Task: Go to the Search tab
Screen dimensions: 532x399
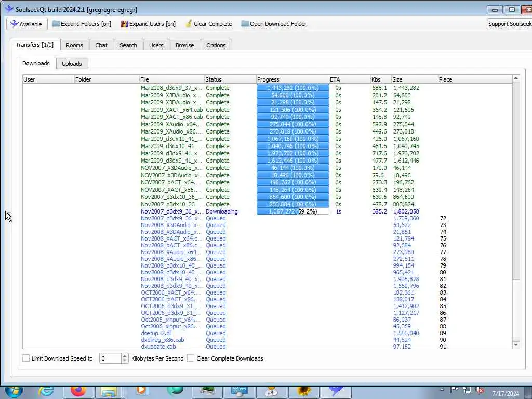Action: click(128, 45)
